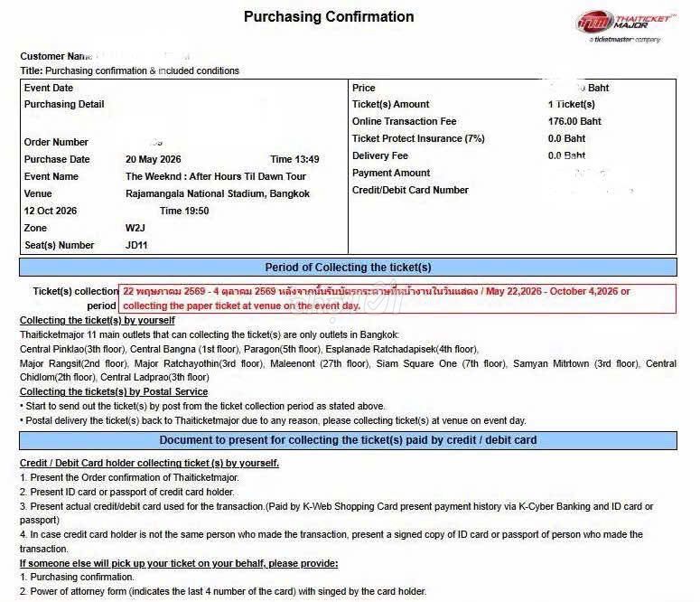Click the Period of Collecting the ticket(s) banner

[x=349, y=268]
